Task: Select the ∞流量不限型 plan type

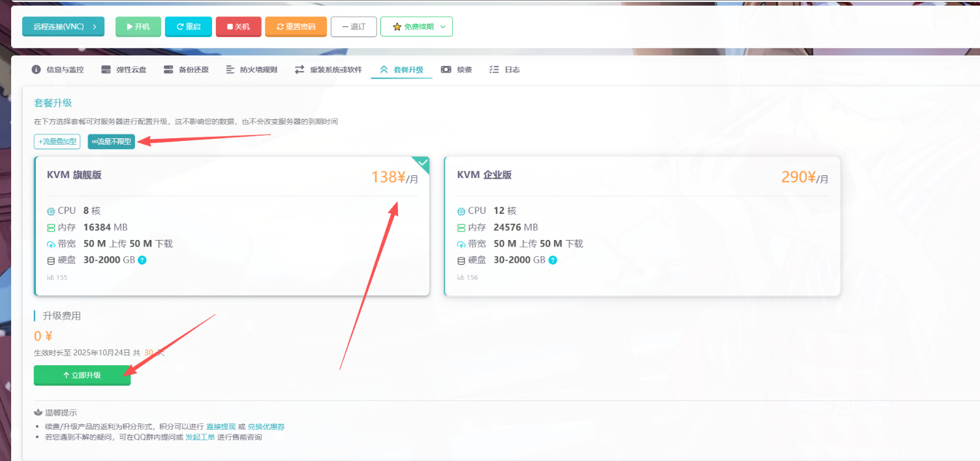Action: tap(112, 141)
